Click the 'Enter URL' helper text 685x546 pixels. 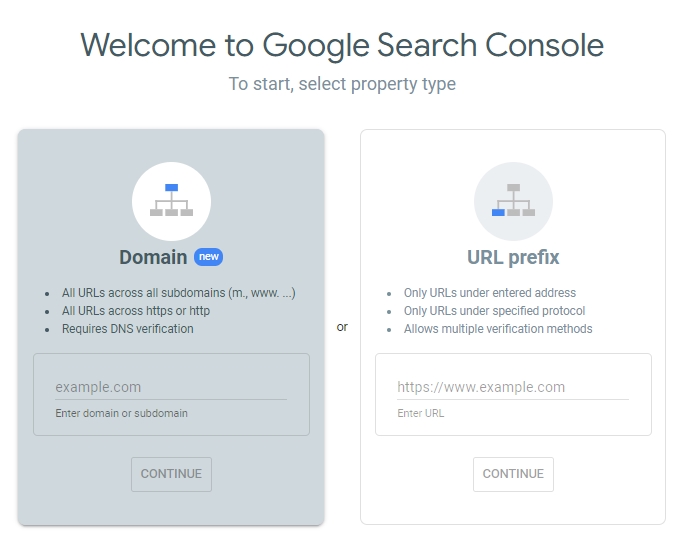click(x=421, y=413)
